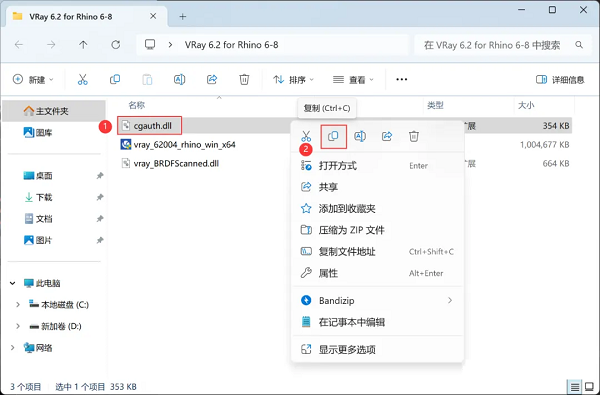Click the Copy icon in the context menu

333,136
